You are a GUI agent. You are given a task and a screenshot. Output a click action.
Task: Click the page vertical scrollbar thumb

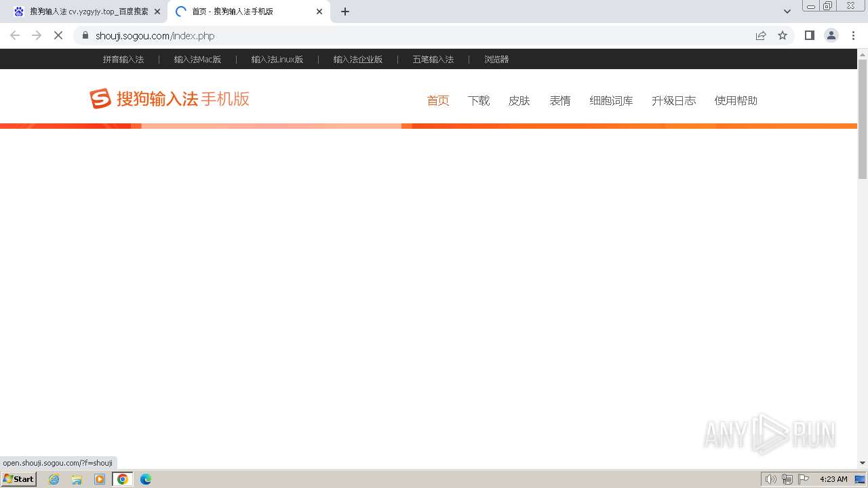pyautogui.click(x=863, y=119)
